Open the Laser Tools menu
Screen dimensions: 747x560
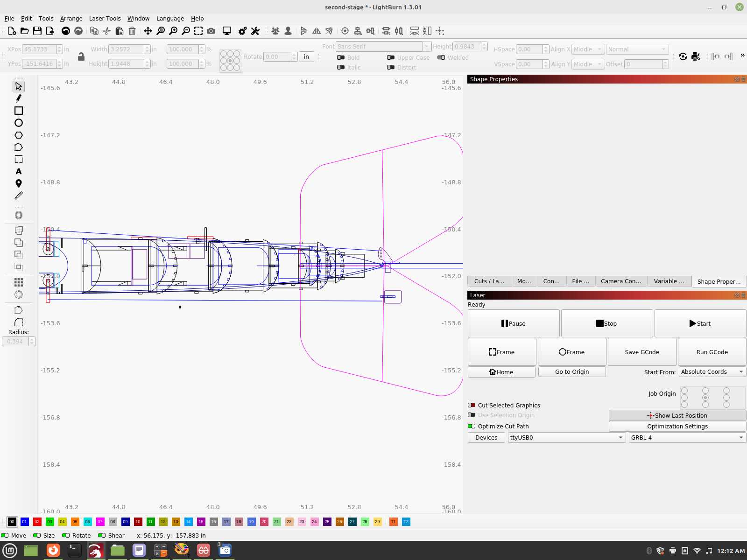point(105,18)
